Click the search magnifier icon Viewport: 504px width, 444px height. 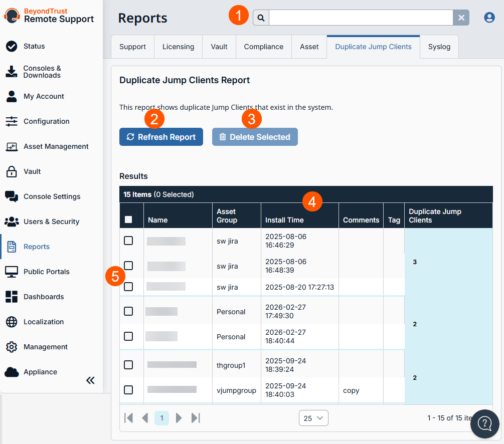(261, 18)
